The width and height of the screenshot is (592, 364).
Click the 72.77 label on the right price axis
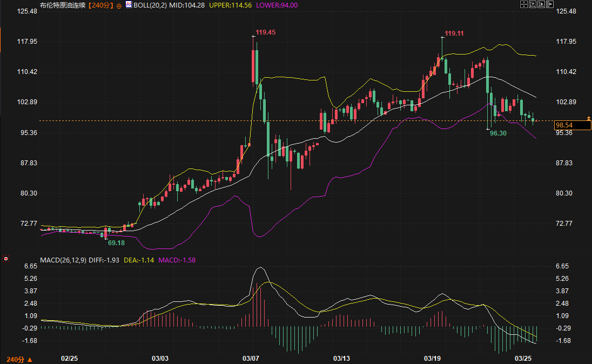click(x=564, y=224)
